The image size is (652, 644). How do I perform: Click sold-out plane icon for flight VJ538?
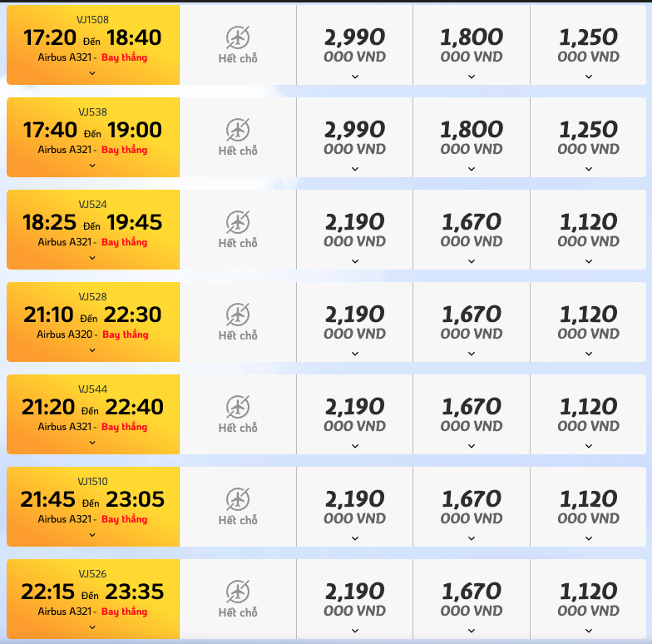click(x=238, y=130)
